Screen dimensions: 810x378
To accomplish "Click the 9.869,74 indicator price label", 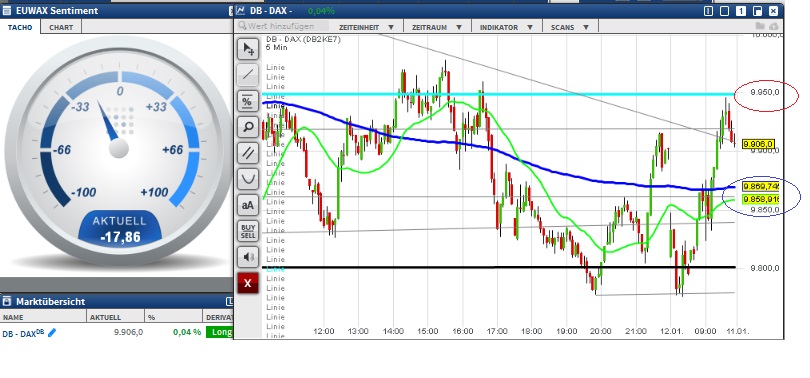I will coord(760,186).
